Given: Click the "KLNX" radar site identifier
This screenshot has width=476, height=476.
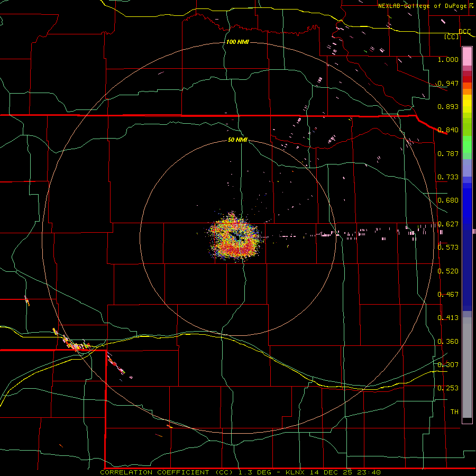Looking at the screenshot, I should [x=296, y=472].
